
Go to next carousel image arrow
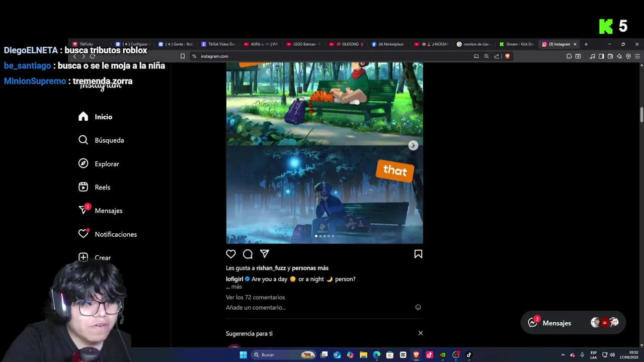[x=413, y=145]
